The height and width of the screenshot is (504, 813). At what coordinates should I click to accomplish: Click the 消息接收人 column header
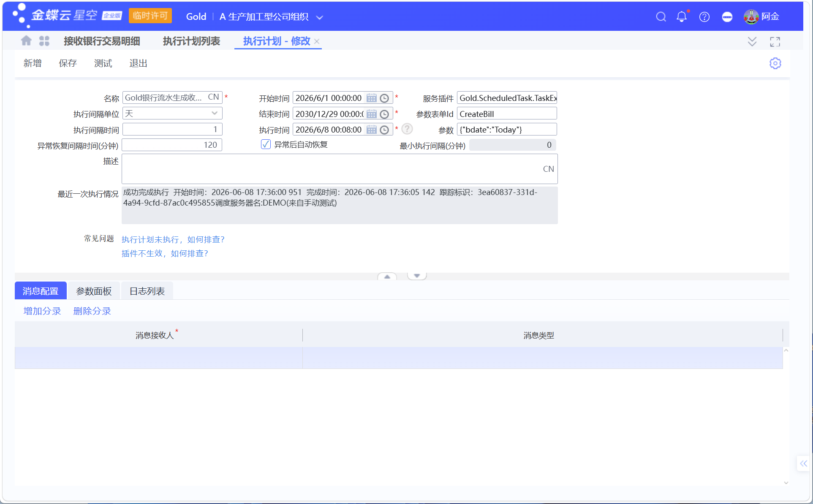tap(159, 335)
